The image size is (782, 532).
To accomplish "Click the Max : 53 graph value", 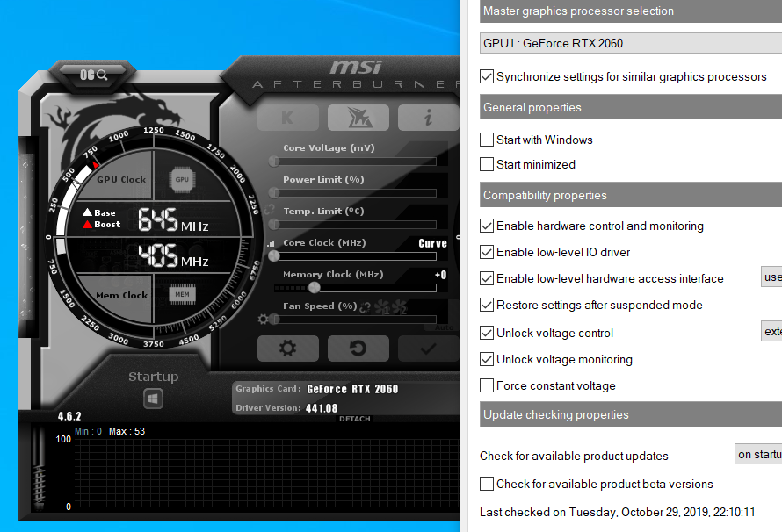I will pyautogui.click(x=127, y=431).
